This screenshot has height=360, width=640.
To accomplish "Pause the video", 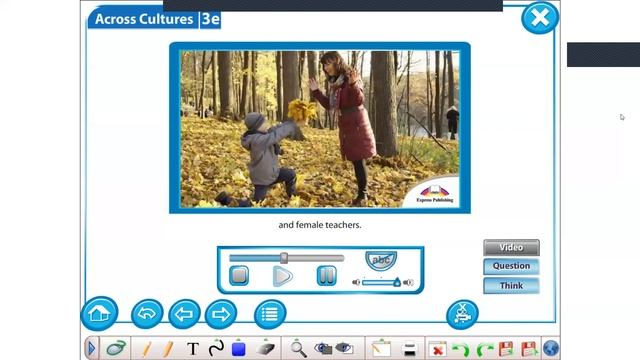I will coord(327,276).
